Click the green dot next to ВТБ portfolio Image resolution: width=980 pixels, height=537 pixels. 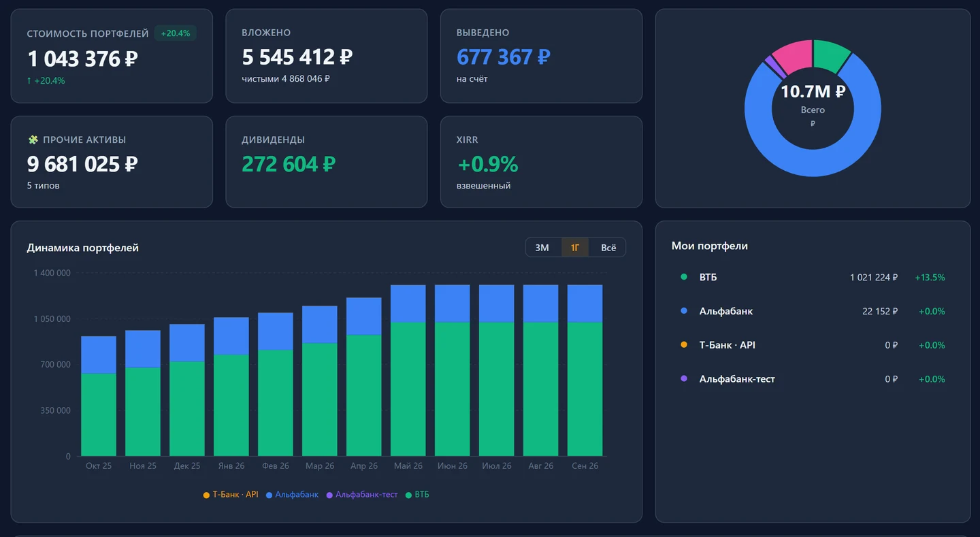pos(684,277)
